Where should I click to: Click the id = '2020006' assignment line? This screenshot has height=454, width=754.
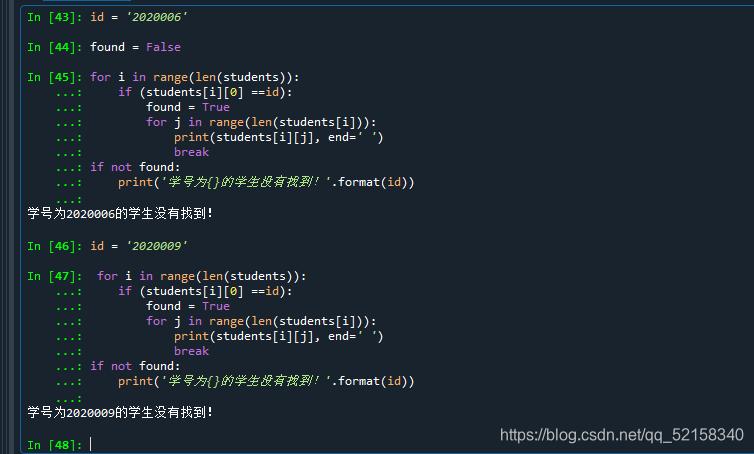(139, 17)
